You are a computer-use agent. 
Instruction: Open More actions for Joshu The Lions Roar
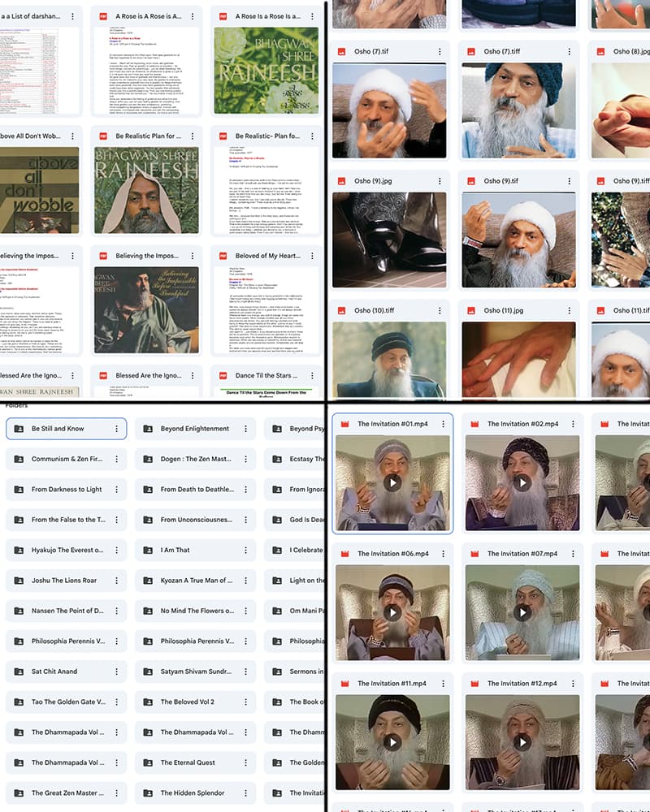[117, 581]
